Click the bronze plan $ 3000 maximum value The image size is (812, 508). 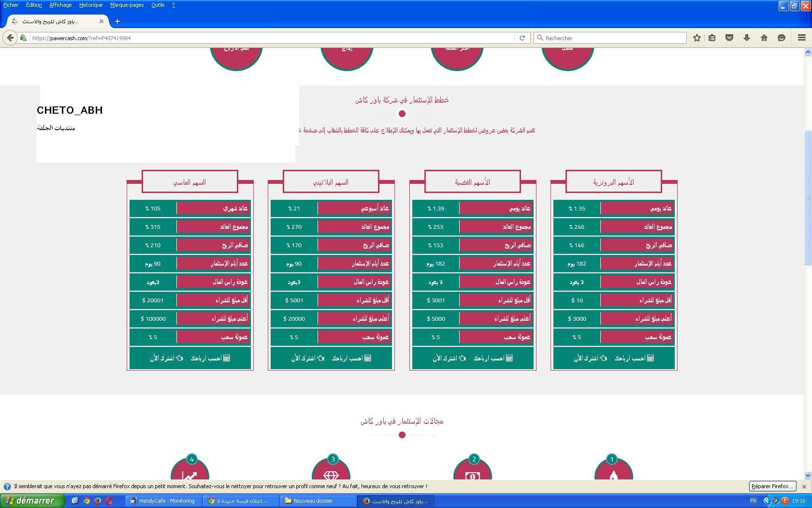(577, 319)
